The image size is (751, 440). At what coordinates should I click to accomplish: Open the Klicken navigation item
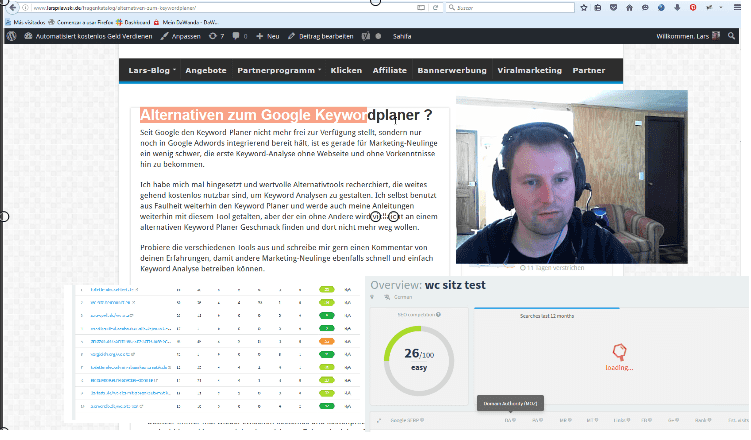346,70
